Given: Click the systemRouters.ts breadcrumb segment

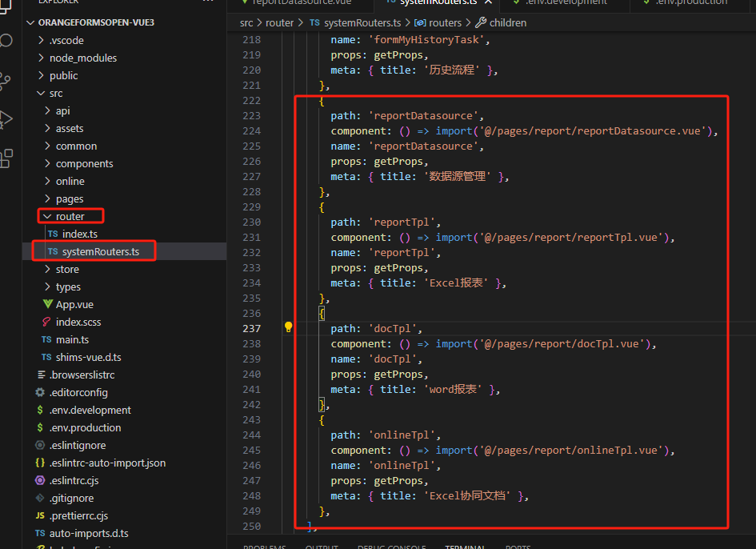Looking at the screenshot, I should tap(362, 22).
